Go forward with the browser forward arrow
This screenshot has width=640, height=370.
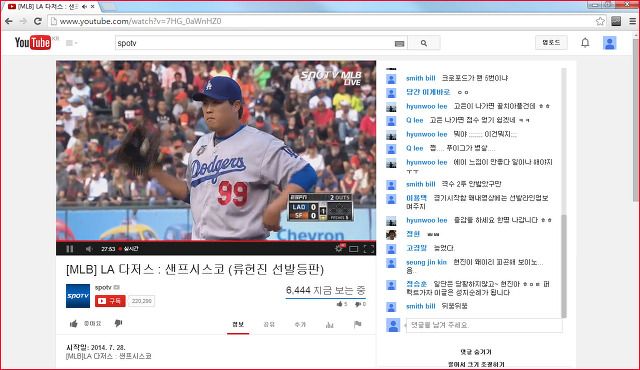23,21
